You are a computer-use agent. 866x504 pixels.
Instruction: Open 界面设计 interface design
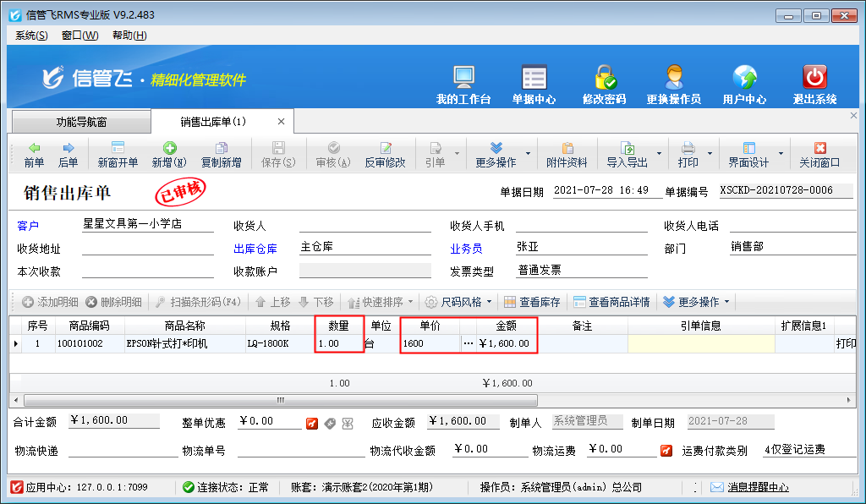pos(748,155)
